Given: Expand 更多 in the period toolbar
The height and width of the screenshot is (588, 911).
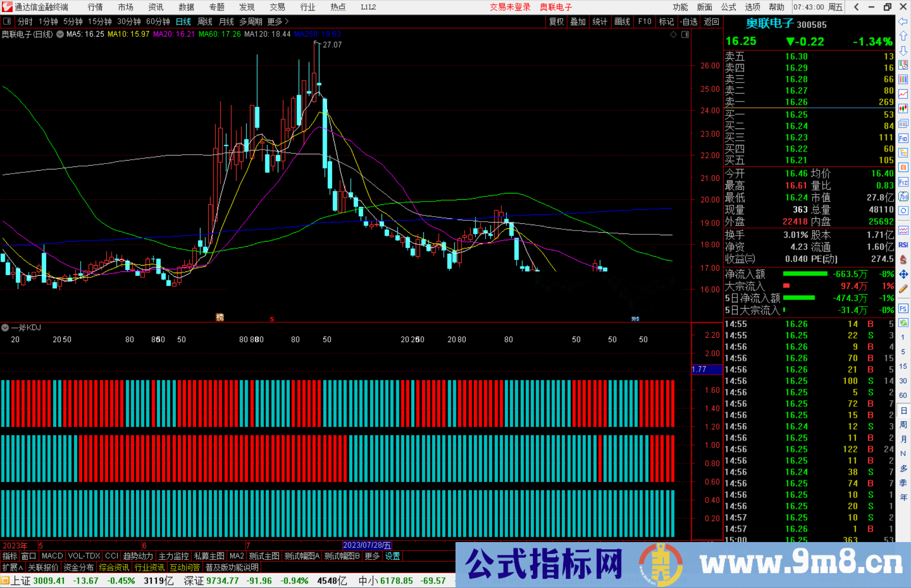Looking at the screenshot, I should tap(275, 21).
